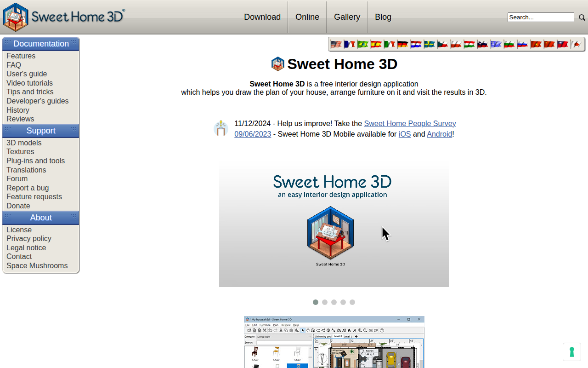Select the Taiwan flag language
Image resolution: width=588 pixels, height=368 pixels.
click(x=563, y=44)
